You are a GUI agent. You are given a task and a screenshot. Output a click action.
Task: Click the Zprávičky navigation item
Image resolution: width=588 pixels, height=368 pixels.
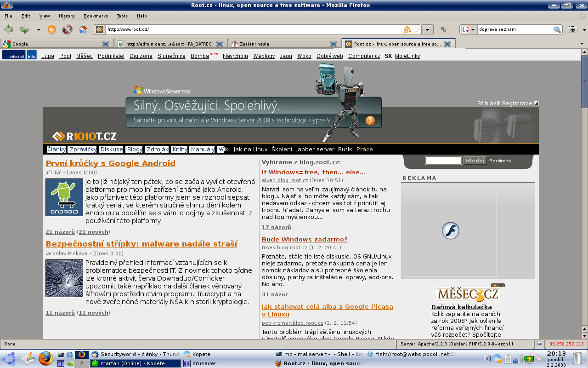click(83, 149)
